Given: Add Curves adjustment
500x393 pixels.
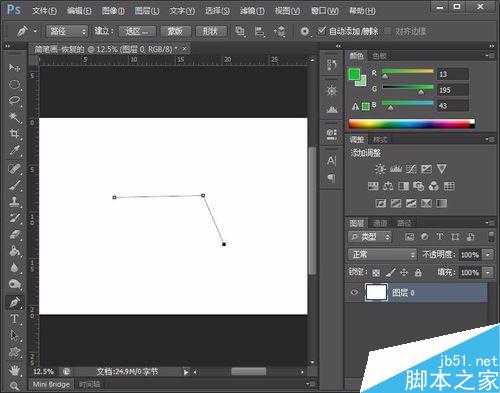Looking at the screenshot, I should click(411, 169).
